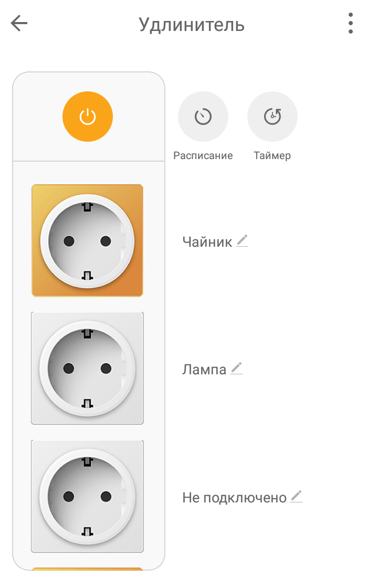Select the Чайник outlet label
378x588 pixels.
pos(207,242)
